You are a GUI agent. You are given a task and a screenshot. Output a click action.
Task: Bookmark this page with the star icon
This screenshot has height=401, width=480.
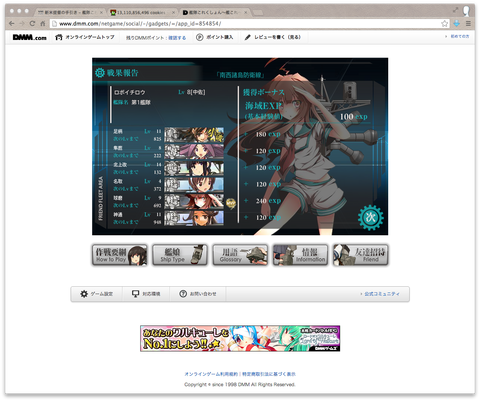tap(444, 23)
